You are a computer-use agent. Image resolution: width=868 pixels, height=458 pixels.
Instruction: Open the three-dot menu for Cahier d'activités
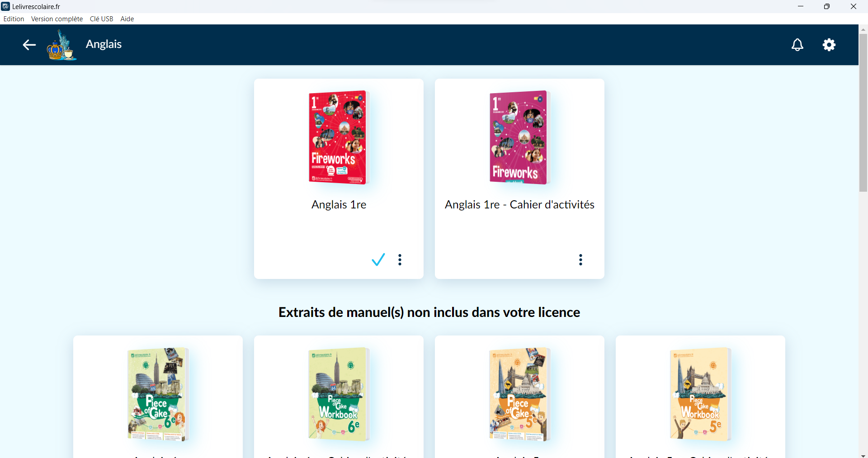580,260
